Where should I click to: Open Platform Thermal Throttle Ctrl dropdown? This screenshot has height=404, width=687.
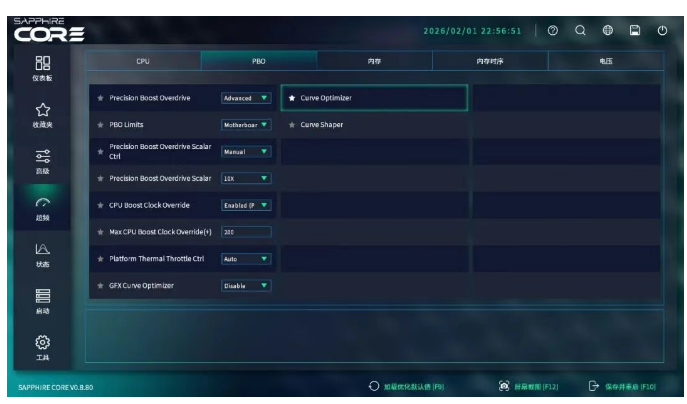[x=246, y=258]
